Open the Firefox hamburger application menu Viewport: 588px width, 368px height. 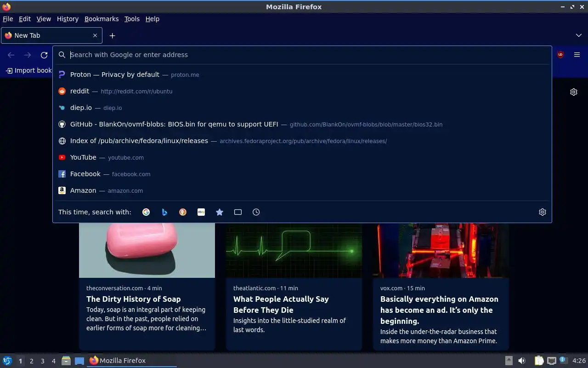(x=577, y=55)
